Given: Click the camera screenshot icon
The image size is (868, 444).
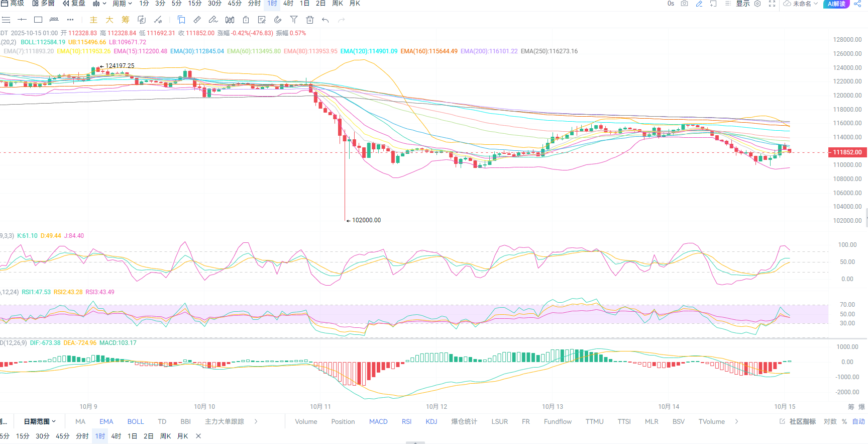Looking at the screenshot, I should [x=684, y=4].
